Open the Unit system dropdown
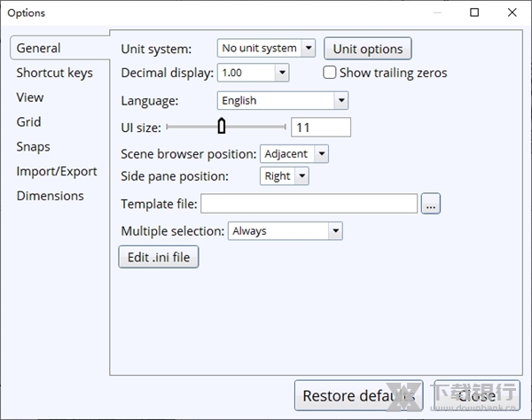Screen dimensions: 532x420 click(266, 48)
